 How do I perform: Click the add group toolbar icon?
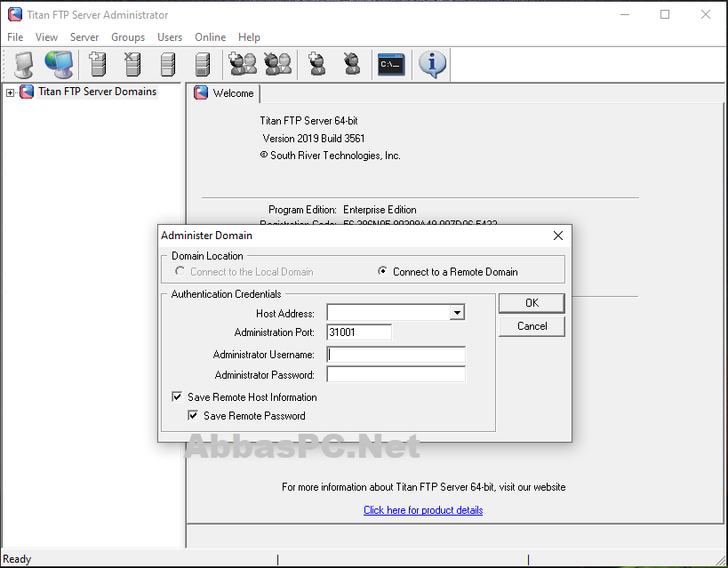[243, 64]
